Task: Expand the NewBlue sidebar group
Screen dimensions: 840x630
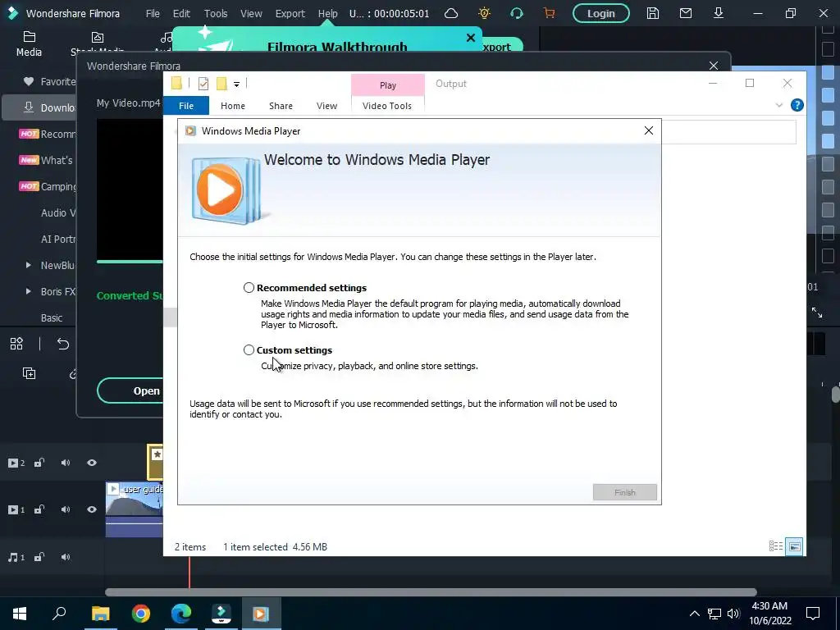Action: coord(28,265)
